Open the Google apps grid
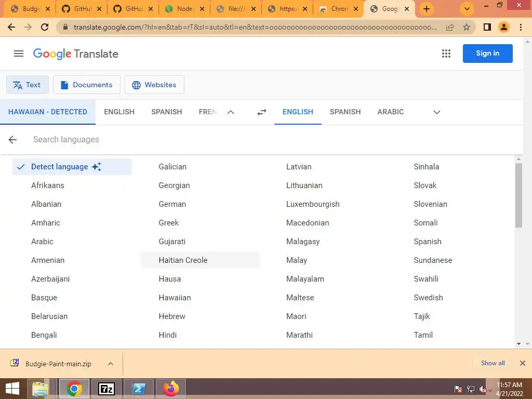The width and height of the screenshot is (532, 399). (x=446, y=54)
